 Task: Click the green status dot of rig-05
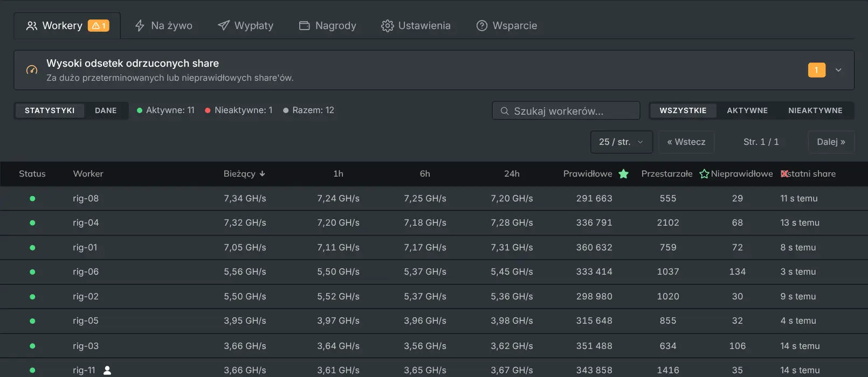click(x=32, y=321)
